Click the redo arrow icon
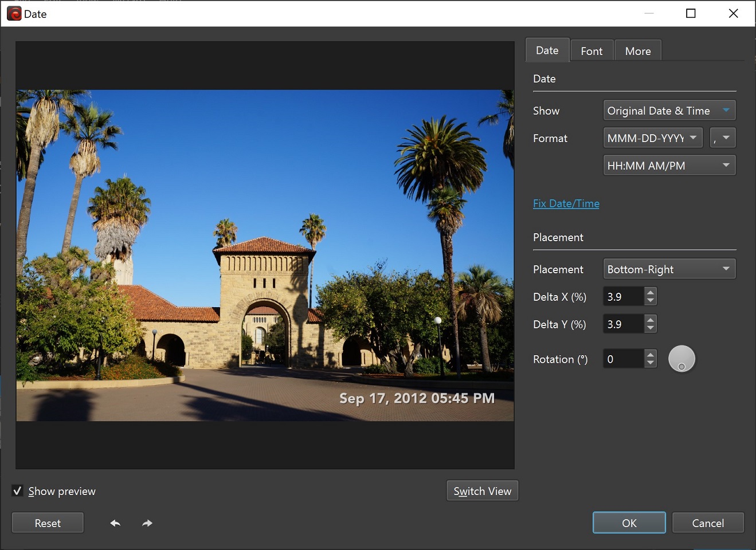This screenshot has height=550, width=756. tap(147, 522)
